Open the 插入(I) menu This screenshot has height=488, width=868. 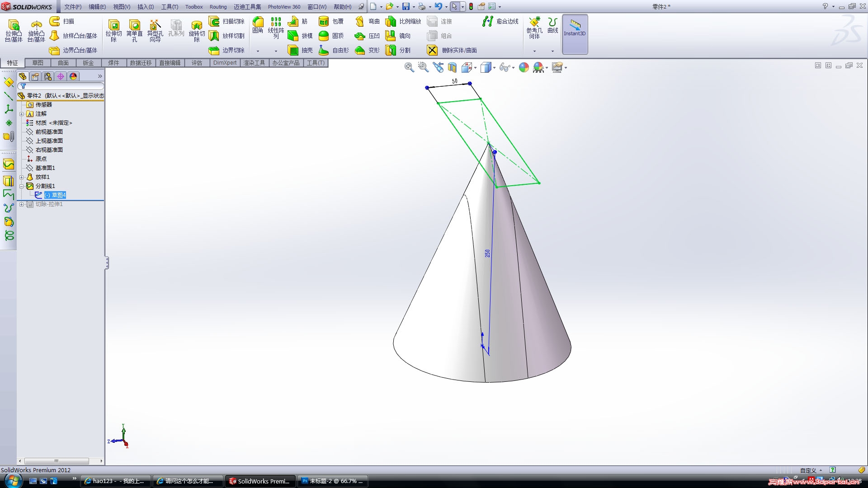coord(145,7)
